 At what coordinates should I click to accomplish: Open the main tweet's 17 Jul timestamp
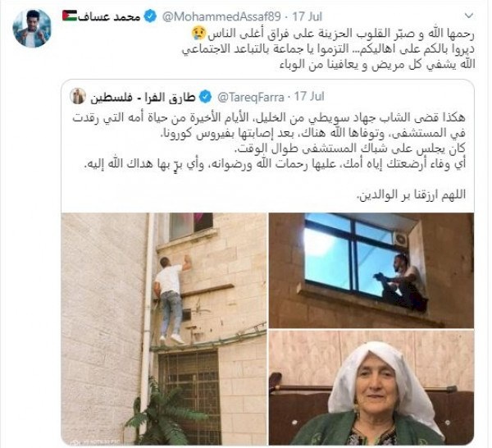coord(307,16)
